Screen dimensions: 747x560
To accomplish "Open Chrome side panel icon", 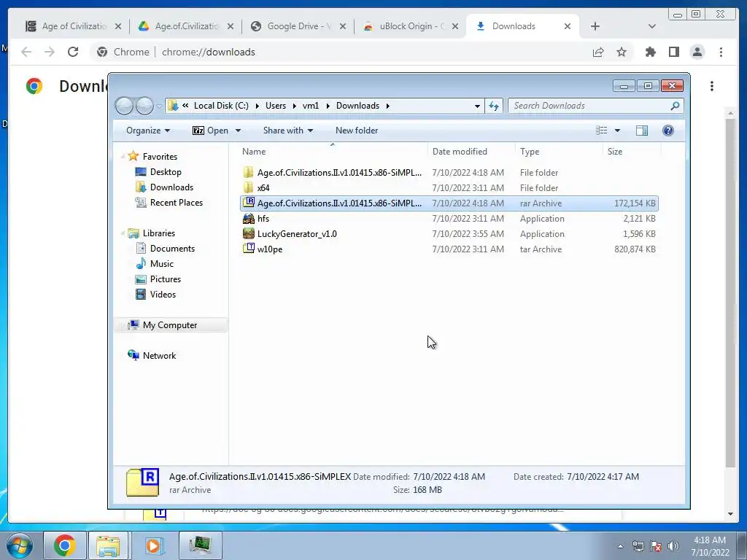I will click(x=673, y=52).
